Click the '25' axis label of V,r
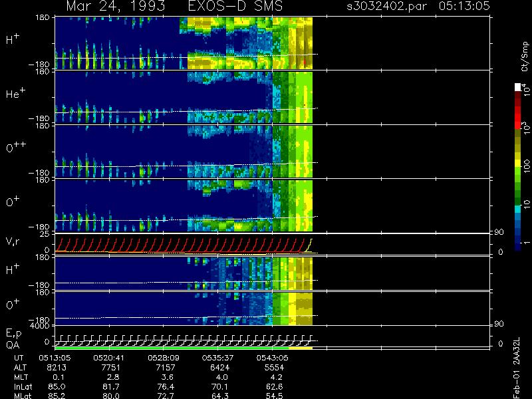This screenshot has width=532, height=399. [45, 234]
